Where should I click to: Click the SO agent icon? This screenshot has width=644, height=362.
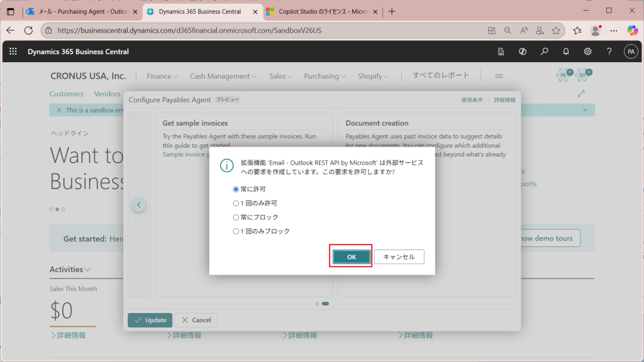(x=583, y=74)
